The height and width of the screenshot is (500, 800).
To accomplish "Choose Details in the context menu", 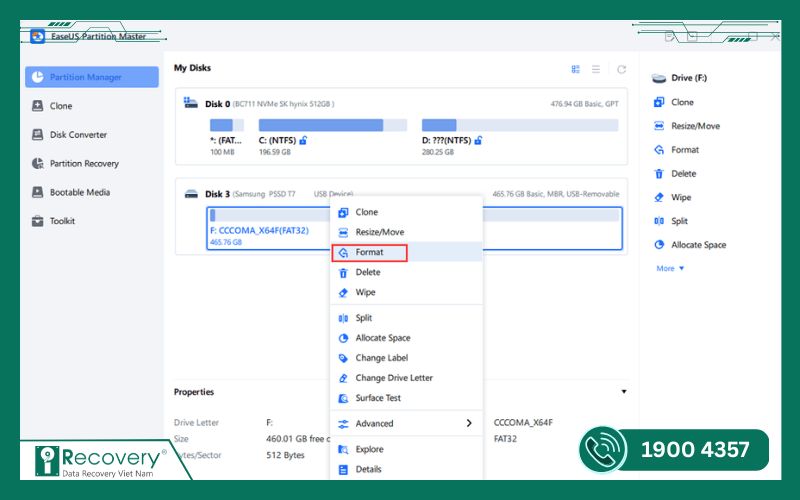I will (407, 469).
